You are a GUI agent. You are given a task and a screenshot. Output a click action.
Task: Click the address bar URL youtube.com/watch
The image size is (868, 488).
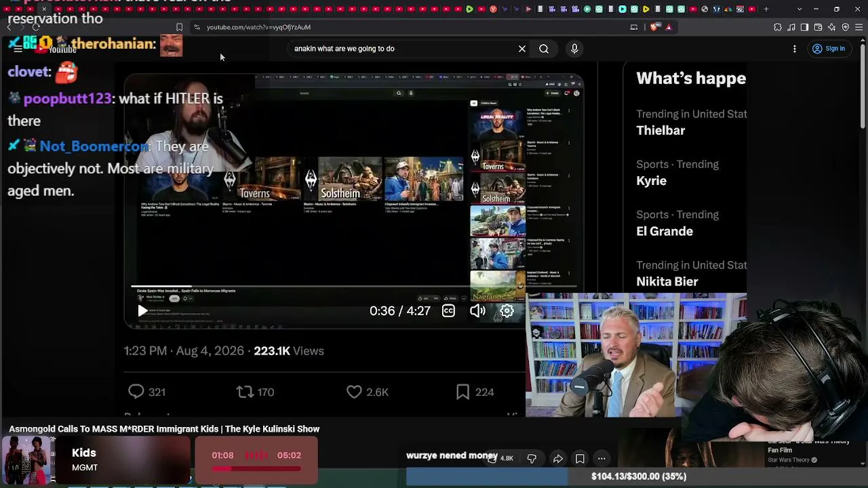pyautogui.click(x=258, y=27)
